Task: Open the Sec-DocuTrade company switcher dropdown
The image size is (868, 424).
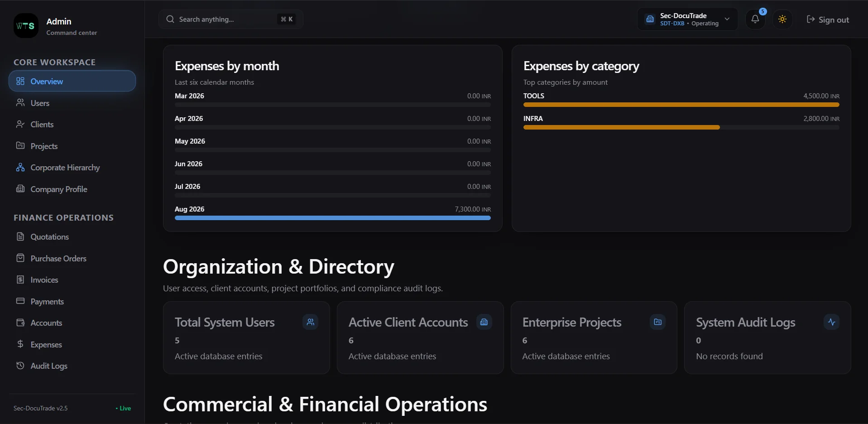Action: [687, 19]
